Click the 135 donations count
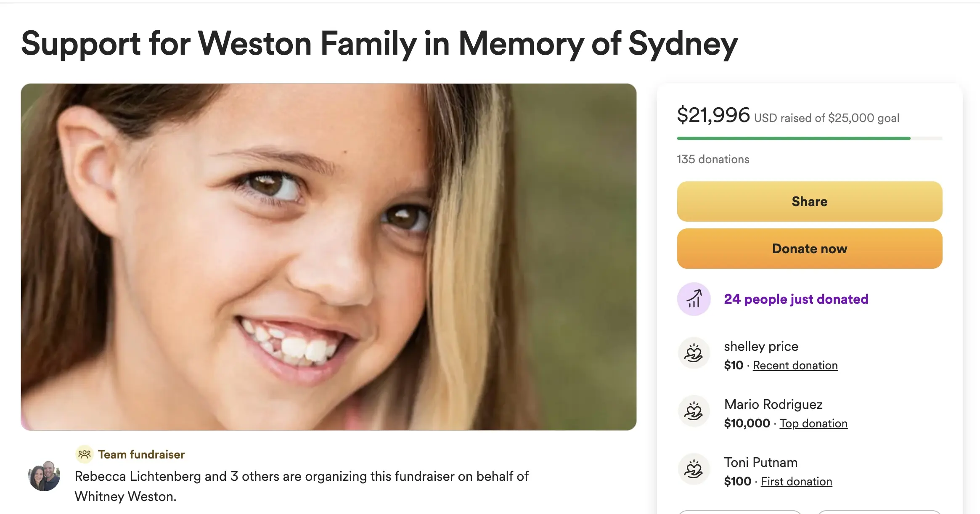Viewport: 980px width, 514px height. tap(713, 159)
